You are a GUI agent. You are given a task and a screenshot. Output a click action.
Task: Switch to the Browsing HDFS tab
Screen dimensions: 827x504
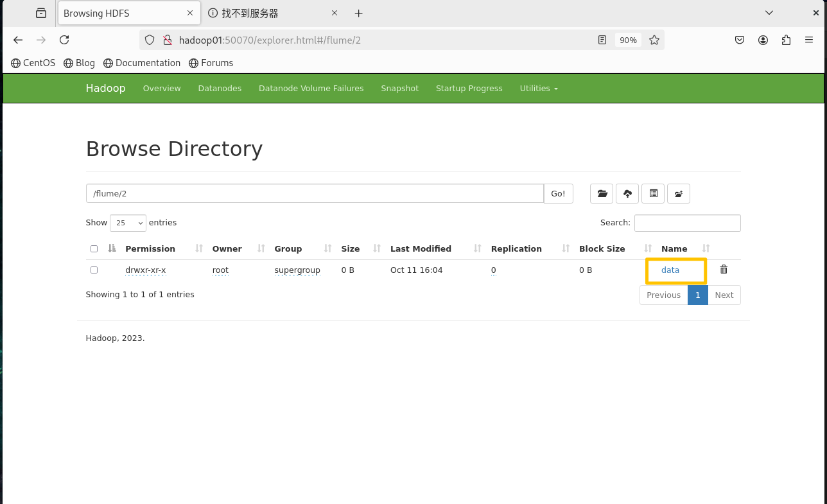(128, 13)
